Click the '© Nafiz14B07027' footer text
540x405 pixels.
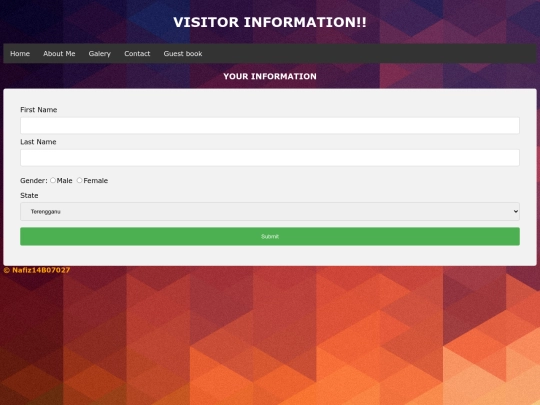click(37, 270)
